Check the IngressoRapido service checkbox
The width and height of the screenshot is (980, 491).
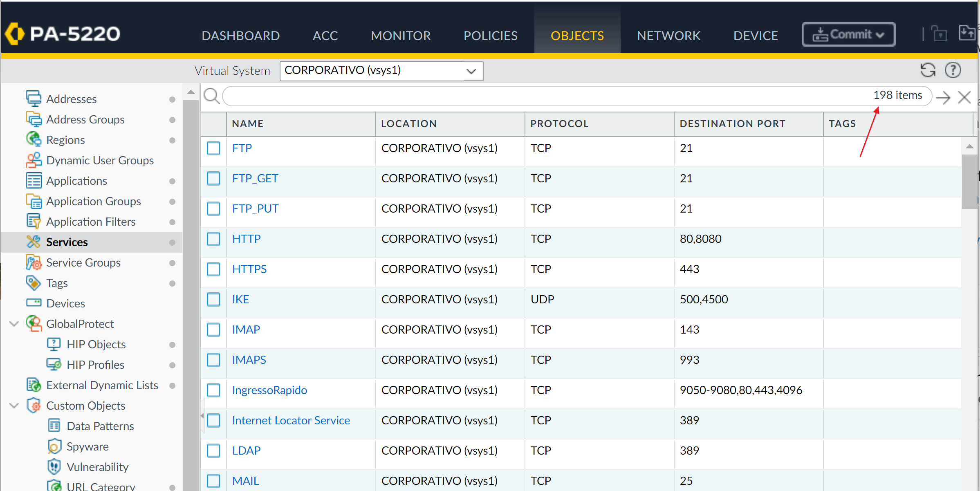point(213,390)
